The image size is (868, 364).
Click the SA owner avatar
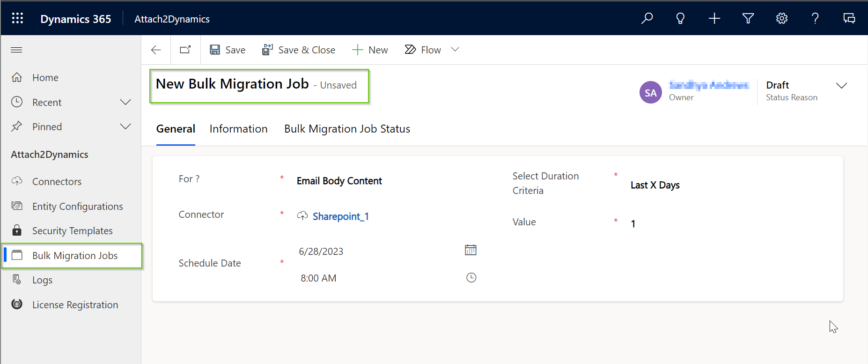pyautogui.click(x=651, y=92)
